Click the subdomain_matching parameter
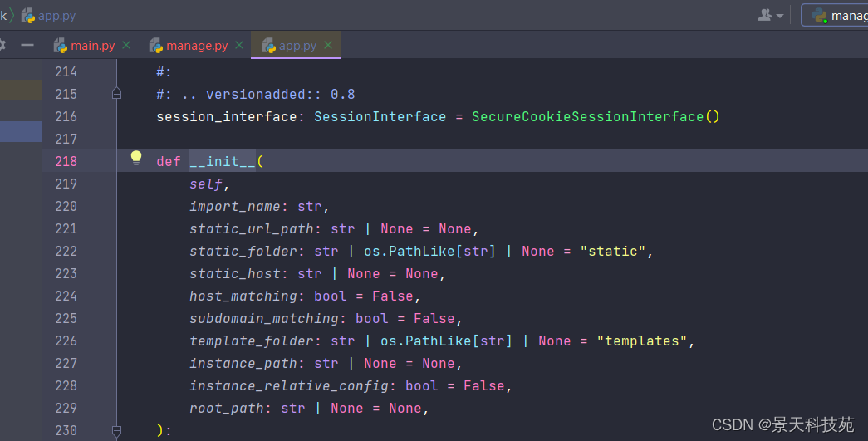The height and width of the screenshot is (441, 868). coord(264,319)
